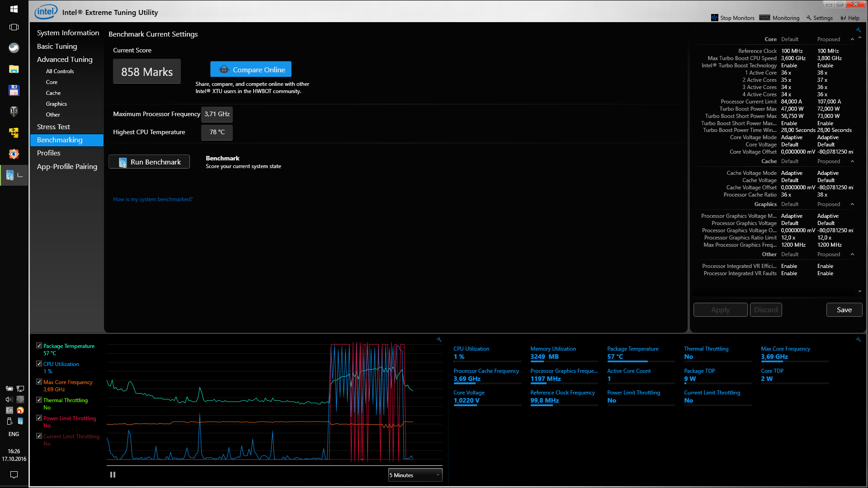
Task: Open Basic Tuning page
Action: click(57, 47)
